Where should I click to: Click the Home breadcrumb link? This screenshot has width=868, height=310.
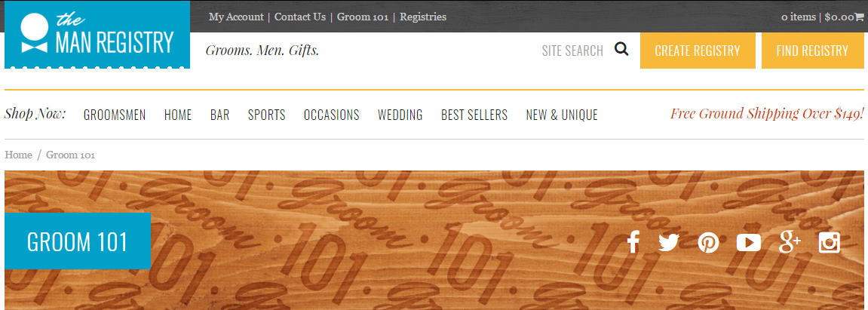pos(18,155)
